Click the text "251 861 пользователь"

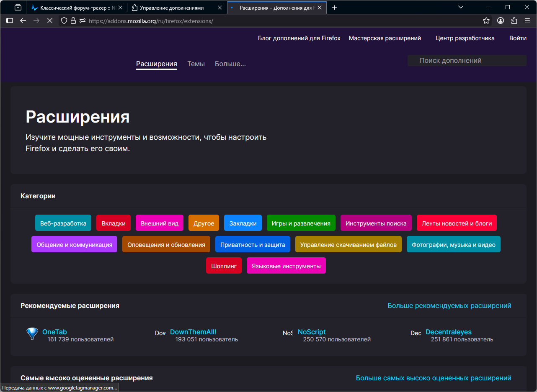click(462, 339)
